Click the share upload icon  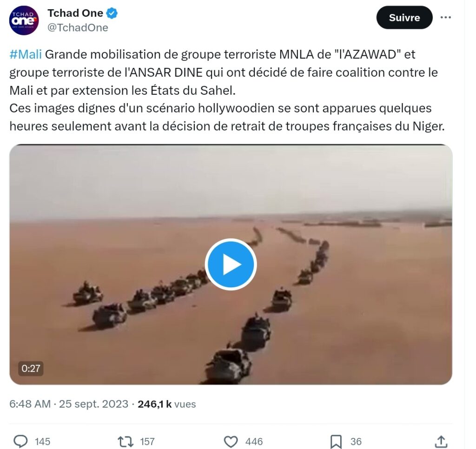(x=442, y=442)
